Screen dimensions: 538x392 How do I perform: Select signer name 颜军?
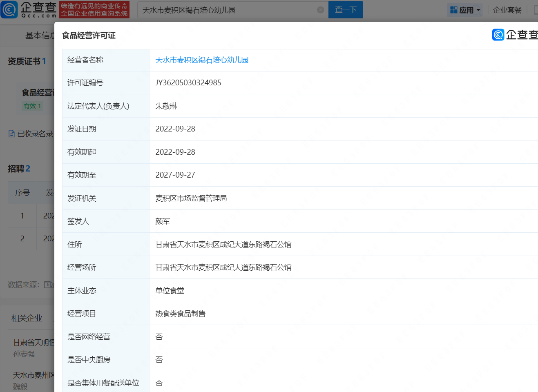[x=163, y=221]
